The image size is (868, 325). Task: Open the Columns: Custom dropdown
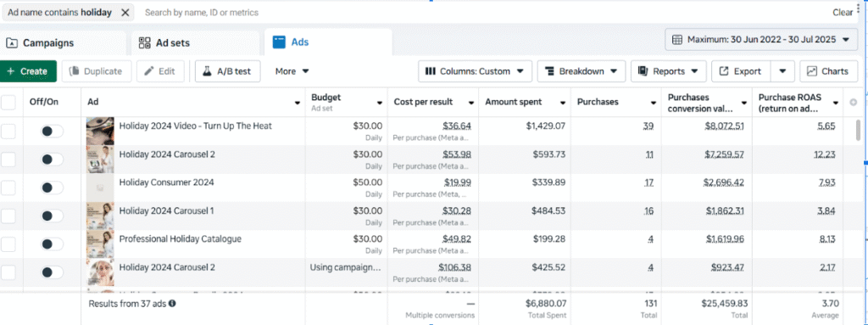475,71
